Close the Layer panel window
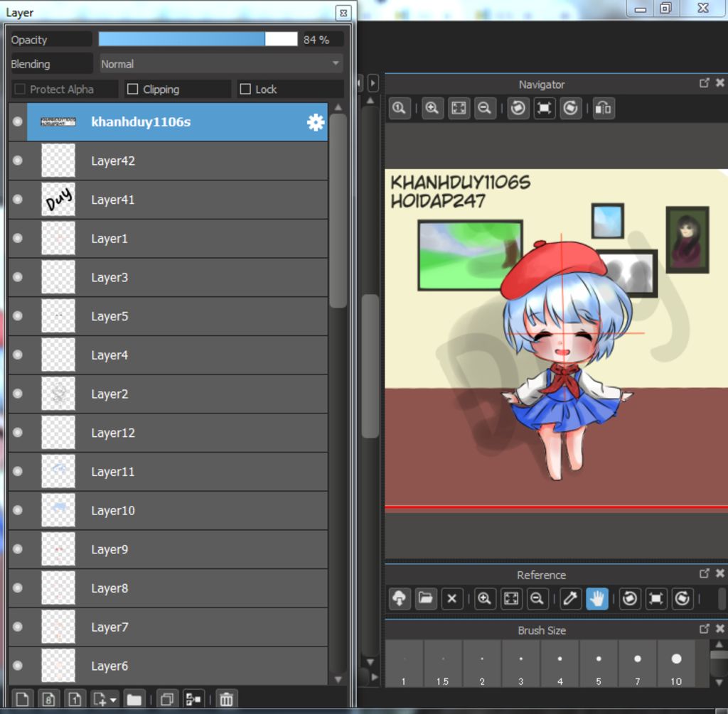The width and height of the screenshot is (728, 714). point(343,13)
